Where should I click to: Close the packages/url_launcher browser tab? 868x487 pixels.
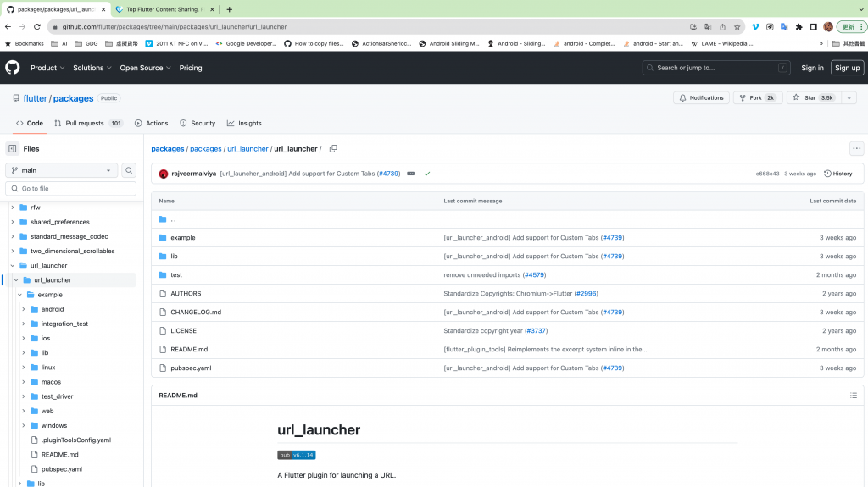103,9
